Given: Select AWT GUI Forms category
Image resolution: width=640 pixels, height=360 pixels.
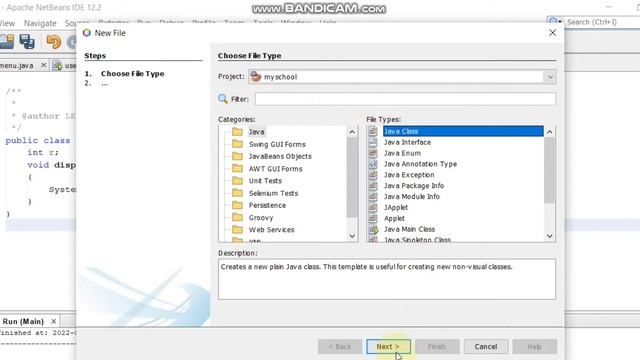Looking at the screenshot, I should tap(276, 169).
